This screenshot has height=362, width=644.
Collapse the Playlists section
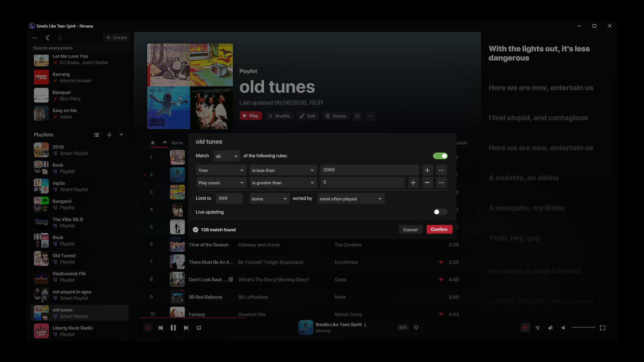(x=121, y=135)
